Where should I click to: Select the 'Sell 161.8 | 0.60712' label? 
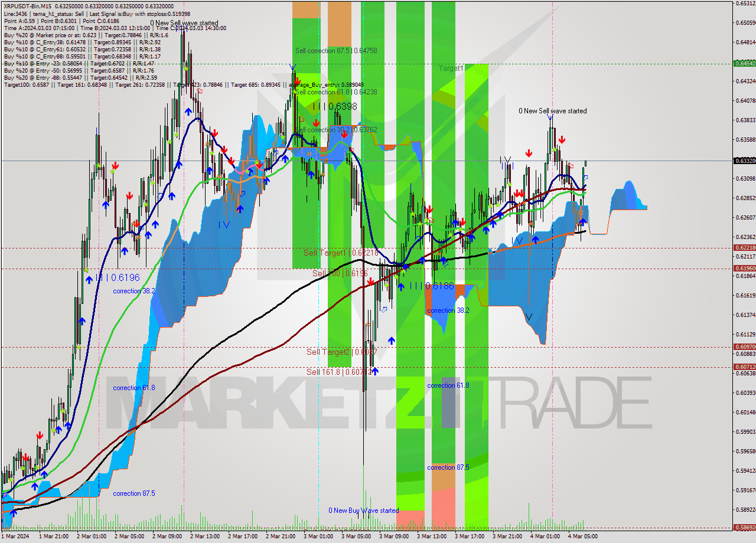coord(340,372)
